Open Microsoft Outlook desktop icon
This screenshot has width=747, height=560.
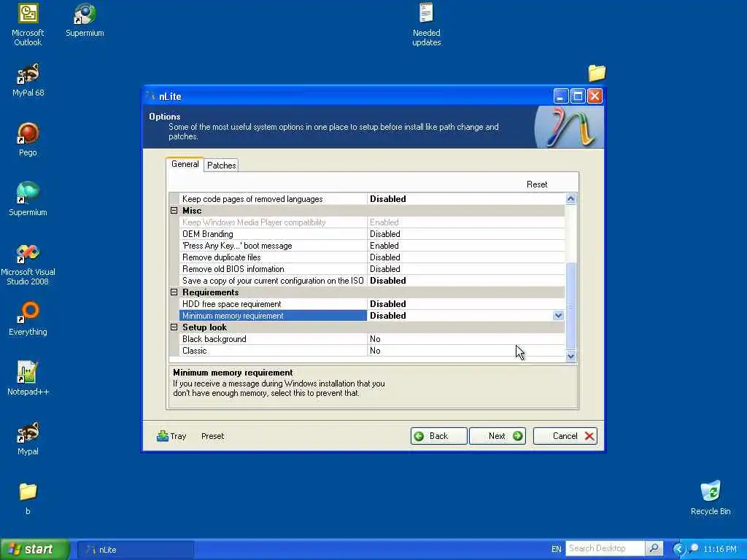pyautogui.click(x=28, y=24)
